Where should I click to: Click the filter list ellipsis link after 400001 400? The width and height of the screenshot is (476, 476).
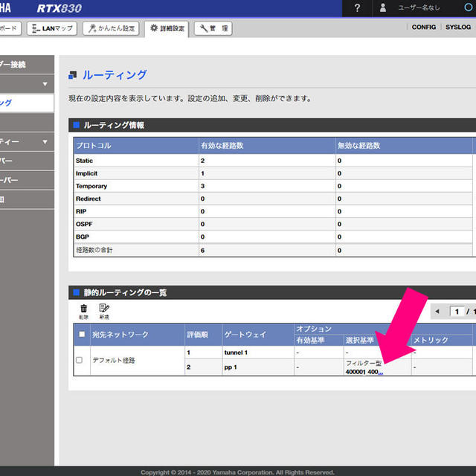coord(381,373)
